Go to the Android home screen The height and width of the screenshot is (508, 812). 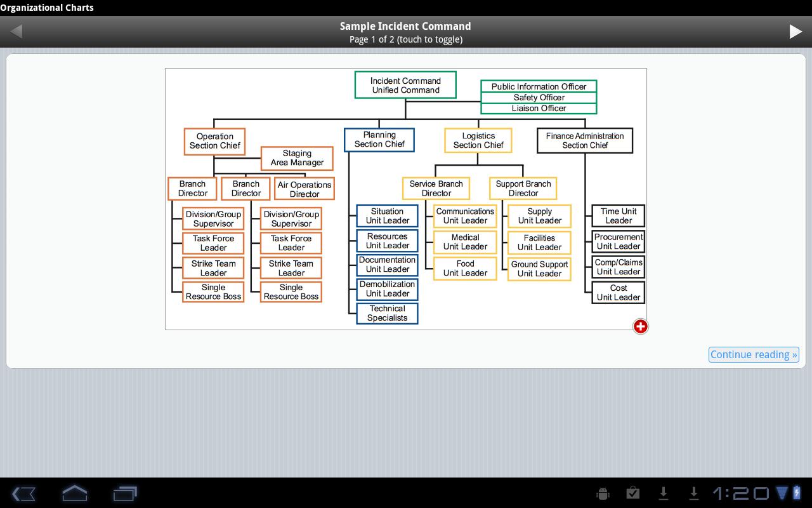pos(74,493)
